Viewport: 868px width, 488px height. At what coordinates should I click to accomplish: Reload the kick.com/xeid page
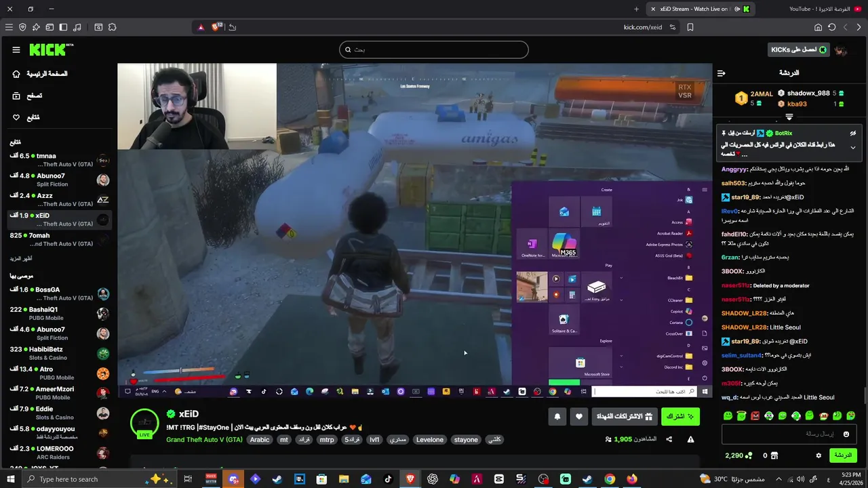831,27
